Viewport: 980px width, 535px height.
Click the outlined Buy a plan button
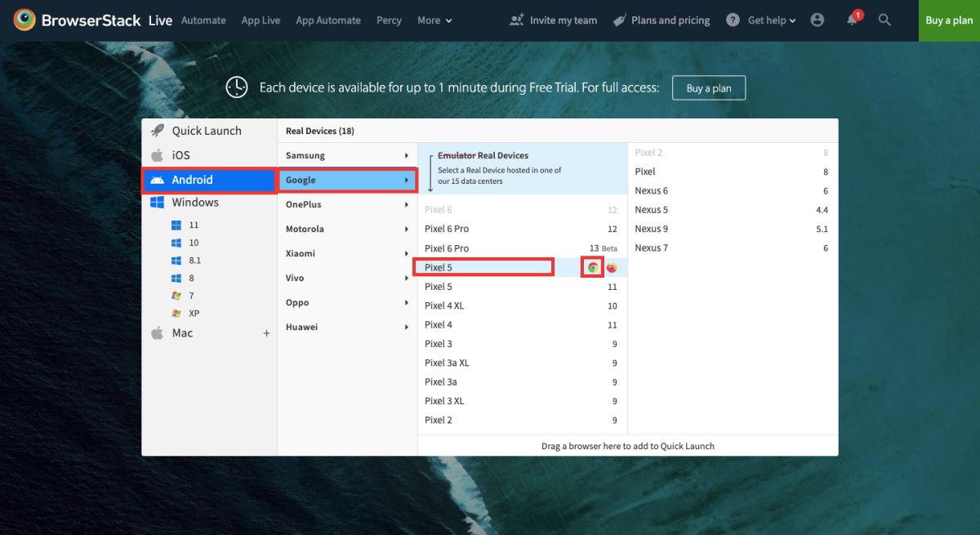(x=709, y=88)
